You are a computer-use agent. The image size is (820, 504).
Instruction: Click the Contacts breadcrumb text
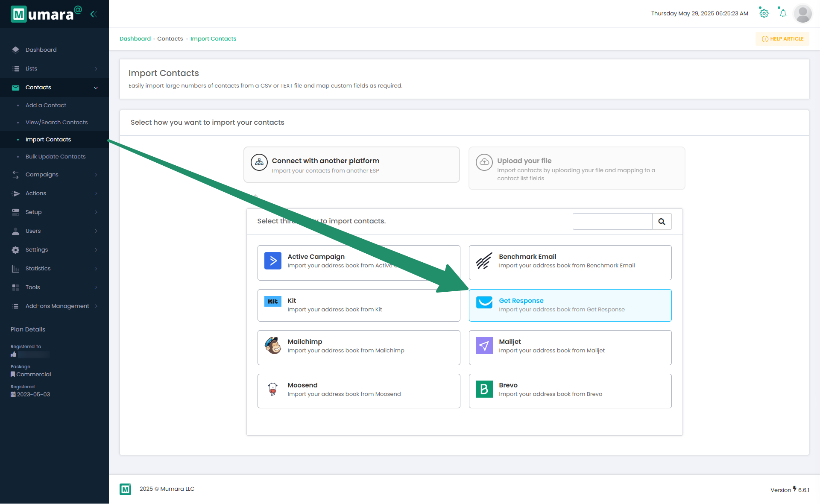pyautogui.click(x=170, y=39)
